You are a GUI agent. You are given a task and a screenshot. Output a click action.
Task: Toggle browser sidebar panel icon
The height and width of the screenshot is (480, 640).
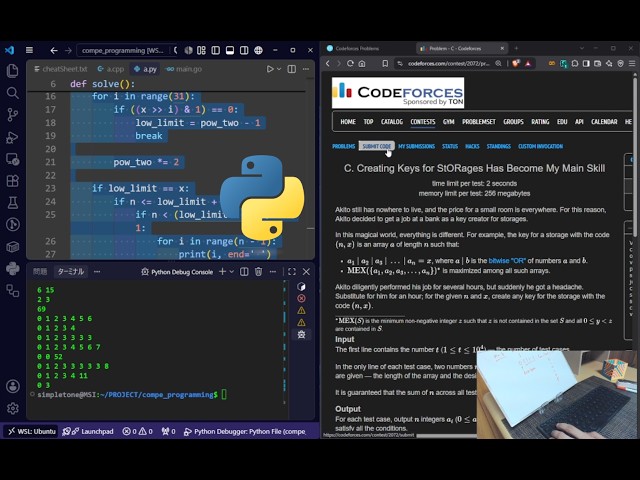[x=586, y=64]
